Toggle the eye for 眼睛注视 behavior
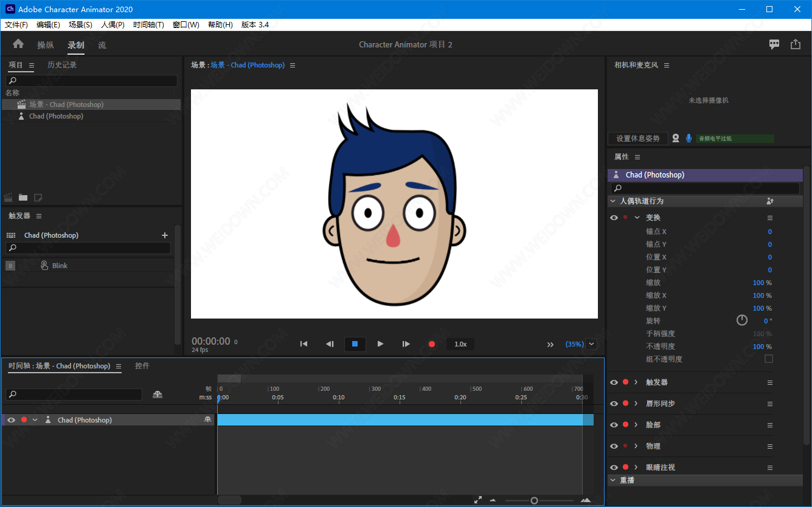The width and height of the screenshot is (812, 507). (x=614, y=467)
